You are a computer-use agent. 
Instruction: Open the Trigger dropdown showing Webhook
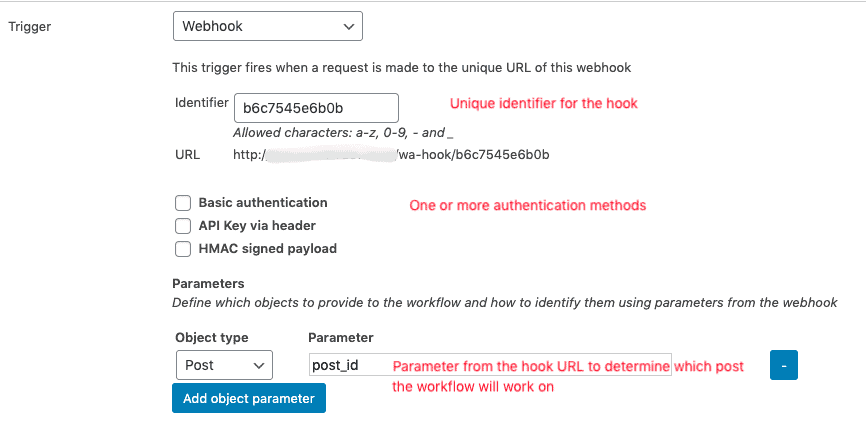click(x=268, y=26)
